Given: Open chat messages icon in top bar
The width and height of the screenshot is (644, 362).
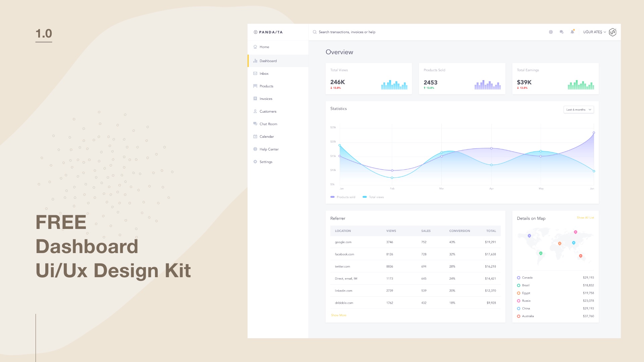Looking at the screenshot, I should pos(561,32).
